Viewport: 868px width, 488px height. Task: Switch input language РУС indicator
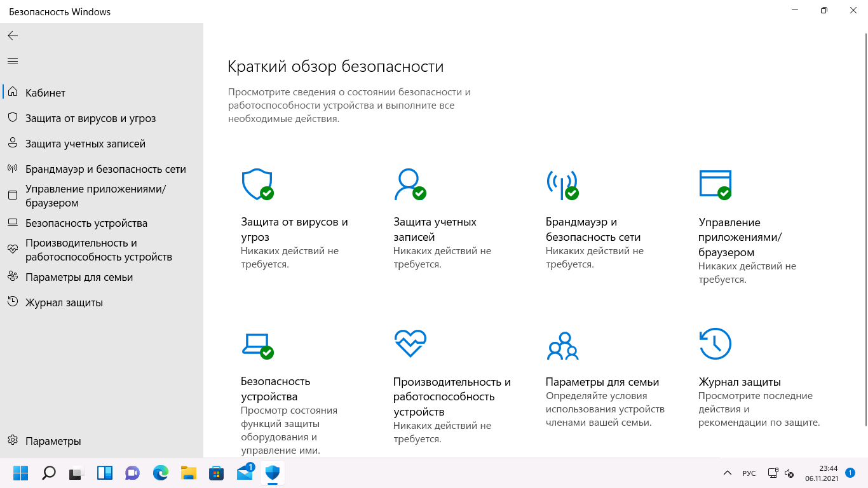[749, 473]
